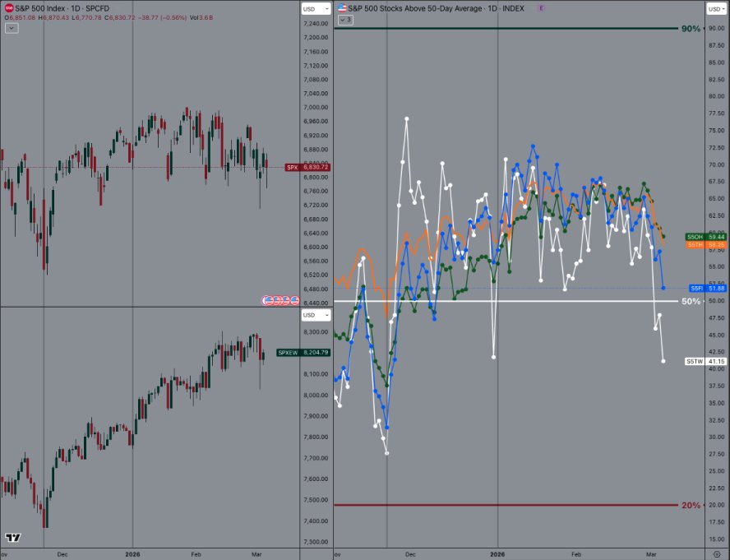The image size is (730, 560).
Task: Expand the collapsed legend arrow under S&P 500 Index title
Action: (x=12, y=28)
